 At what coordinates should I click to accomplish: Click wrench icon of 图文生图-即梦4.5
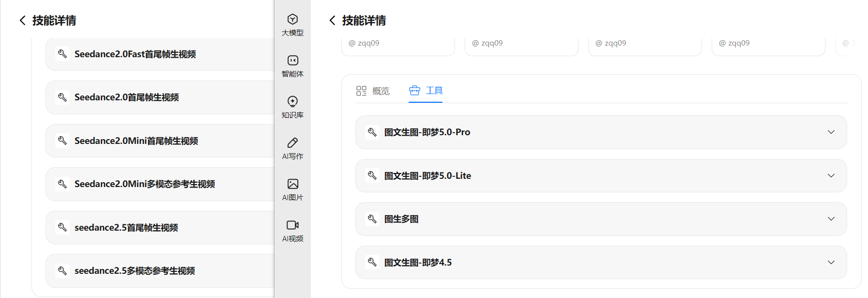coord(372,262)
